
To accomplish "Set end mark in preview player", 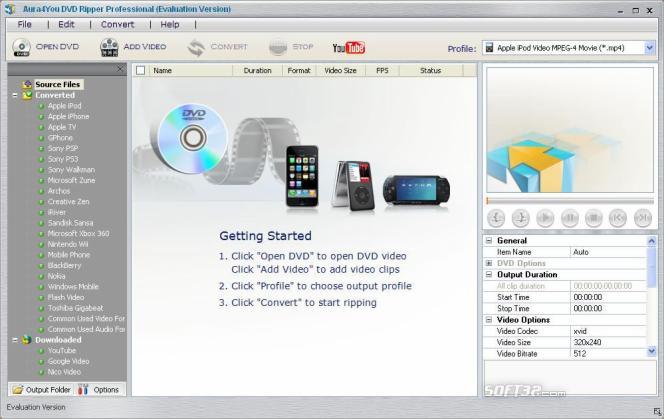I will point(520,218).
